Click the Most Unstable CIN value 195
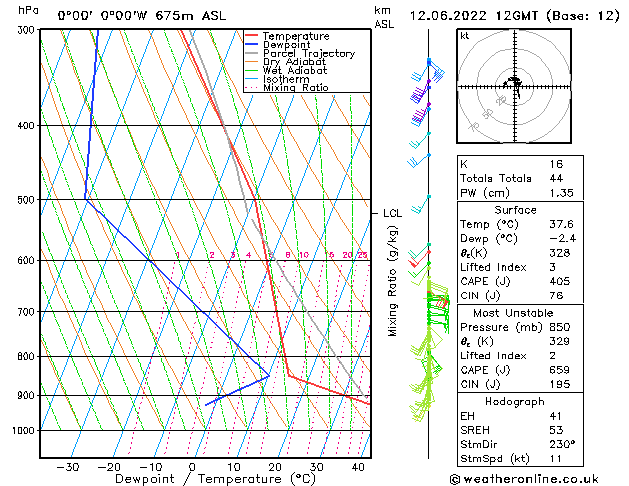 coord(560,384)
